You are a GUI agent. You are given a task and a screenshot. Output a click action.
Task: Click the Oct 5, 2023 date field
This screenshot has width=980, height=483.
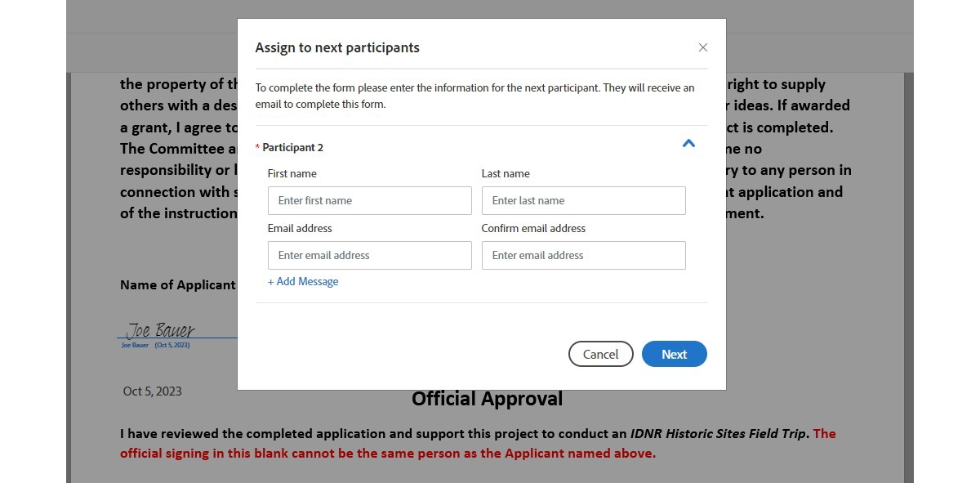(153, 391)
